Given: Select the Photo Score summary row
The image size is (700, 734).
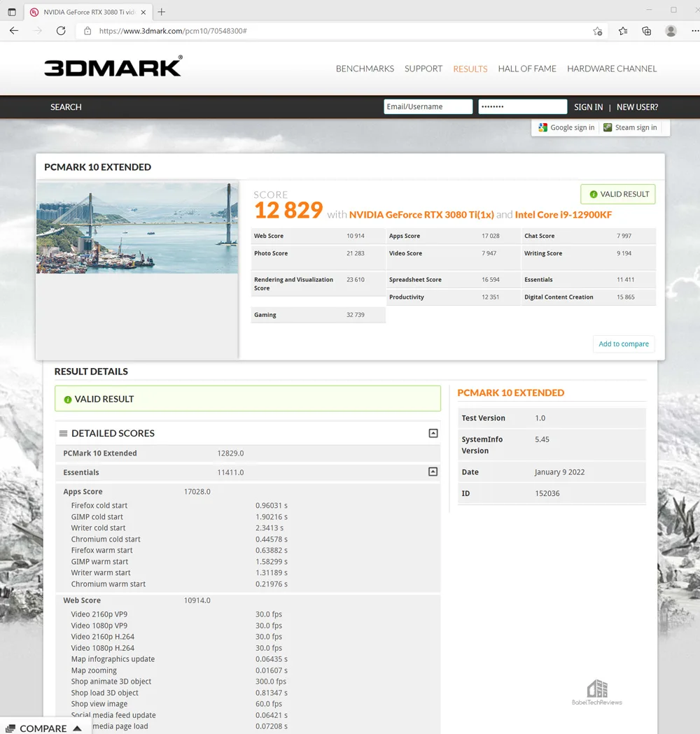Looking at the screenshot, I should click(318, 257).
